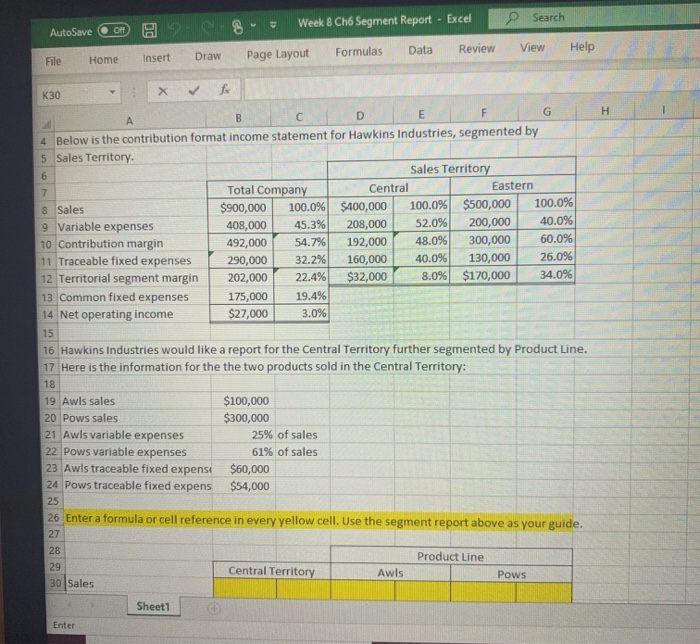
Task: Click cell with Total Company sales $900,000
Action: (x=241, y=207)
